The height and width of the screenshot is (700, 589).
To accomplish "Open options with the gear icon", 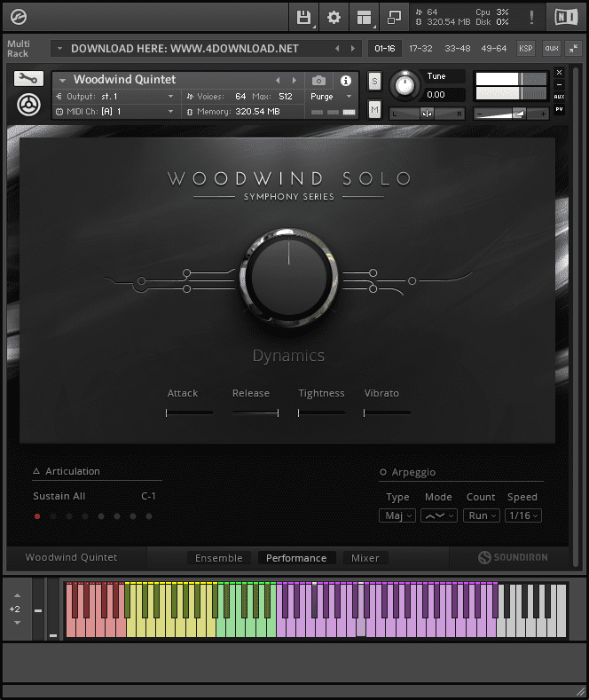I will click(x=334, y=18).
